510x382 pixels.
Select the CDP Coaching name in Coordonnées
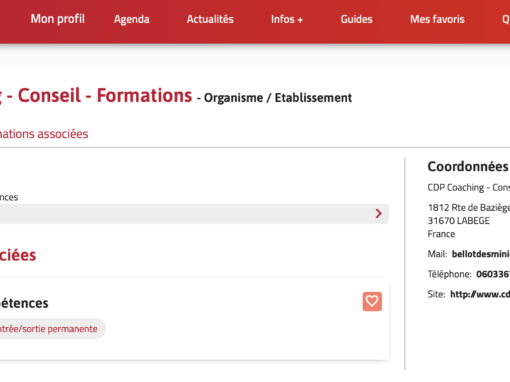[469, 187]
